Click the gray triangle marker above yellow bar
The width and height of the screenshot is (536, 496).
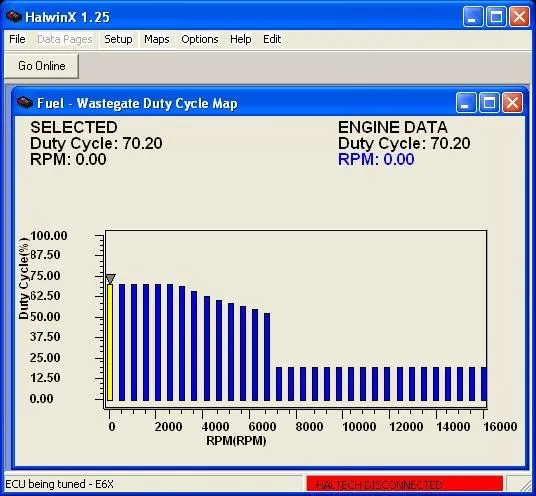(110, 279)
